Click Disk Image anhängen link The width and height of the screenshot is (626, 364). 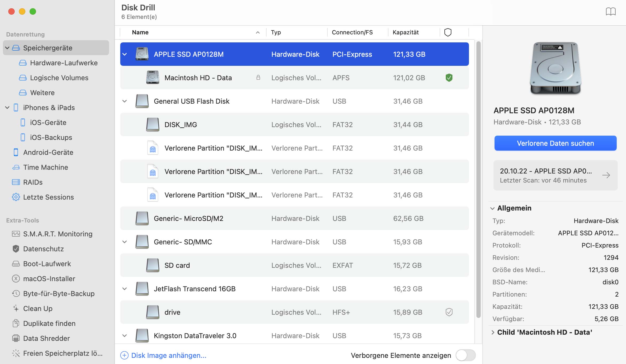[x=169, y=355]
